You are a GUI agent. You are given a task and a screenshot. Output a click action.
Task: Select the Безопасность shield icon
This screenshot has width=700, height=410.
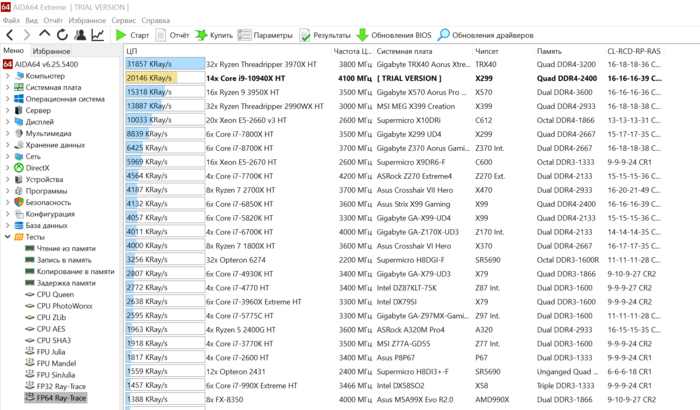(19, 202)
